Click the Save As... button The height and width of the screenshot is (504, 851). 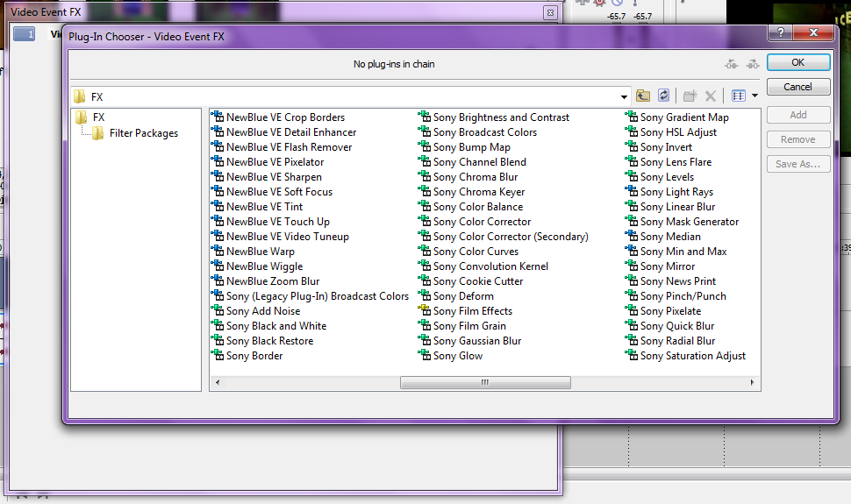(x=797, y=164)
